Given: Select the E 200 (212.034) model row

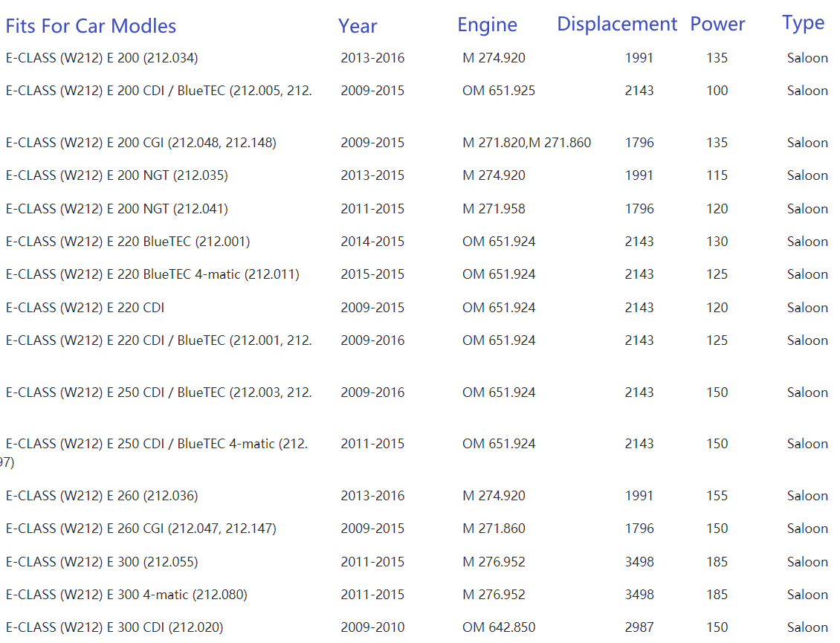Looking at the screenshot, I should pos(102,58).
